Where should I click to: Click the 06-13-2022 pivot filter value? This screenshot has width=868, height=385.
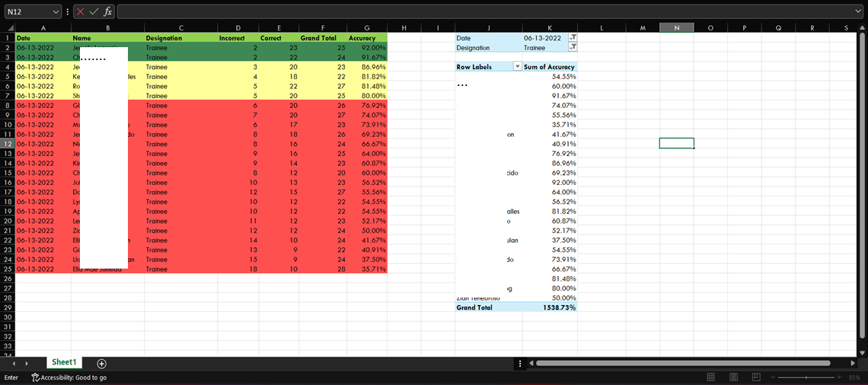coord(542,38)
